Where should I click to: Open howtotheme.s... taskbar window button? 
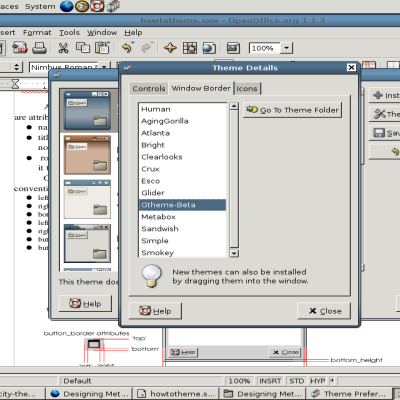click(176, 394)
